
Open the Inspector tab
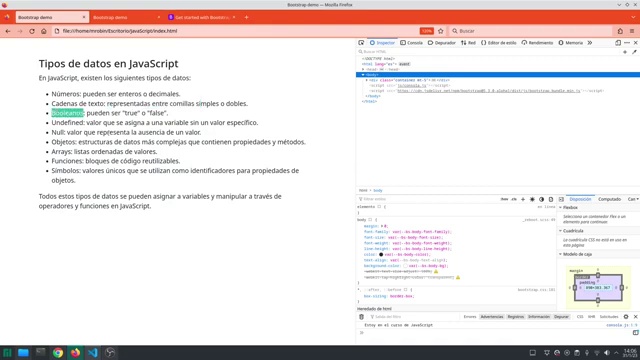[x=382, y=42]
